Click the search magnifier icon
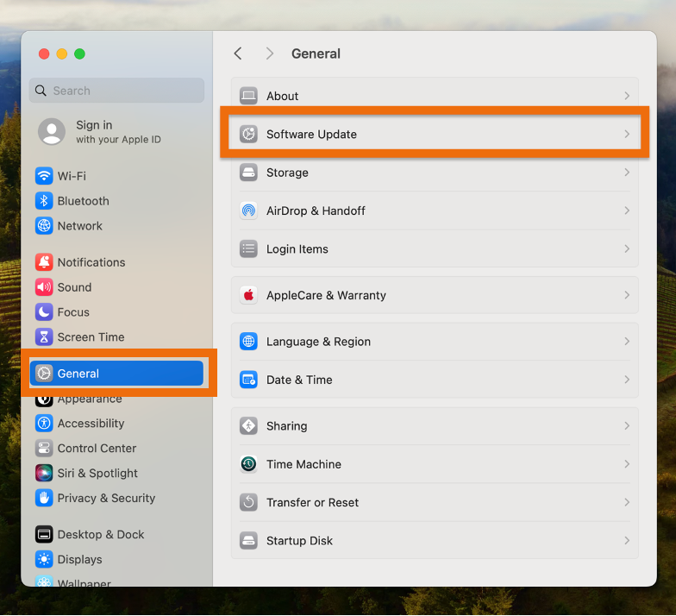676x616 pixels. coord(41,91)
